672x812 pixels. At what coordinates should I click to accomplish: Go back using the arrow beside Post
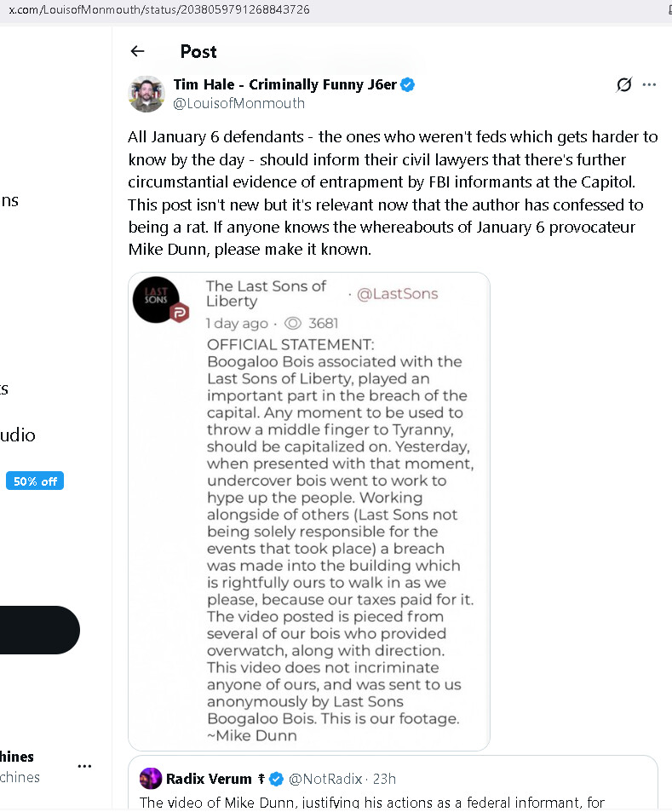click(x=137, y=51)
